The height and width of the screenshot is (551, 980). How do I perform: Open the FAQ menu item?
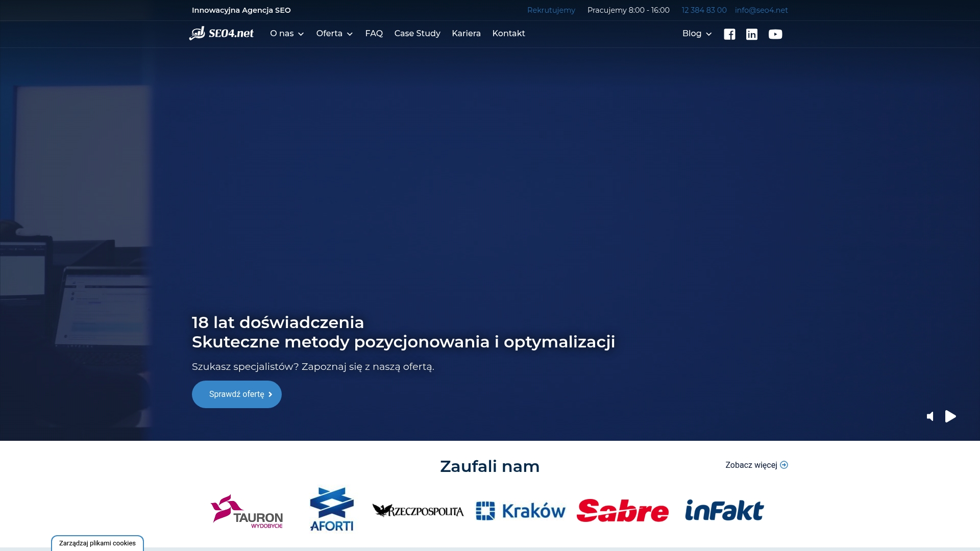(374, 34)
